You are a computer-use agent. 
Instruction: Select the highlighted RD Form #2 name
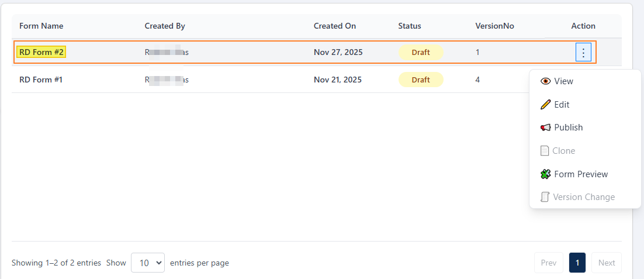[x=41, y=52]
